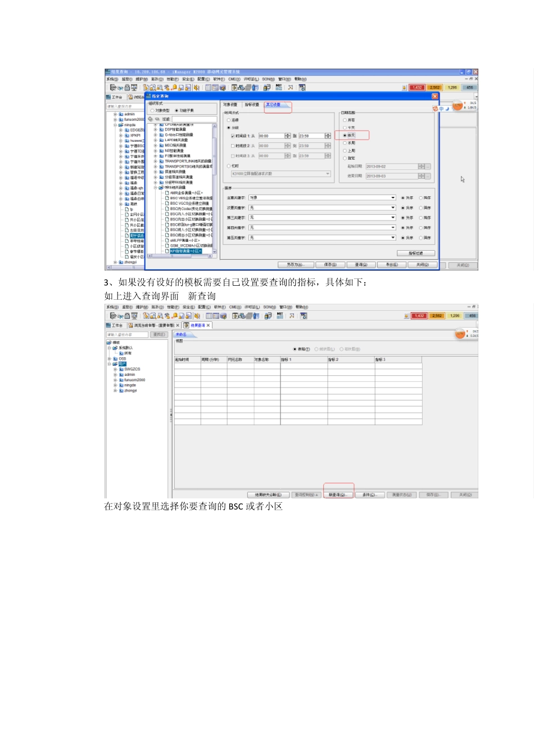Click the 指标过滤 button

coord(416,253)
